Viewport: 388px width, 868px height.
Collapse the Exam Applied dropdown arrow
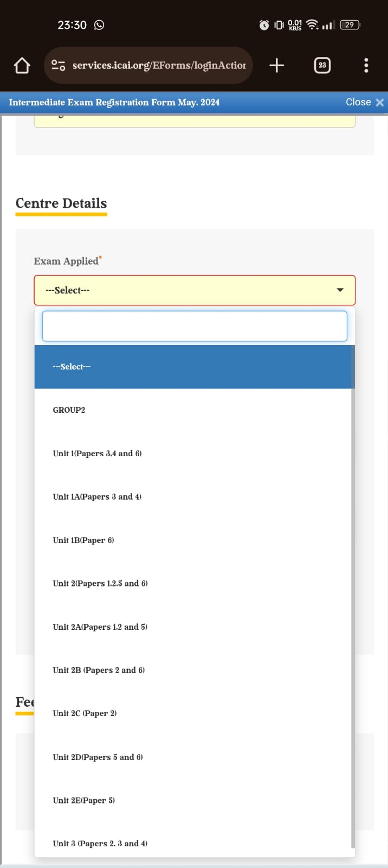(340, 290)
